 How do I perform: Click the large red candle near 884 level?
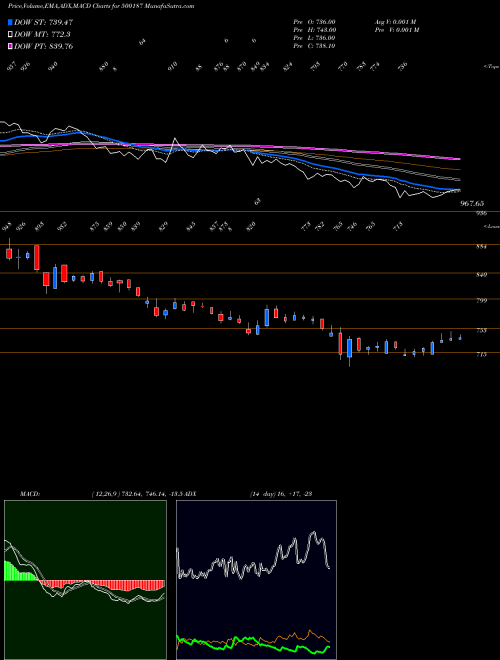pos(37,258)
